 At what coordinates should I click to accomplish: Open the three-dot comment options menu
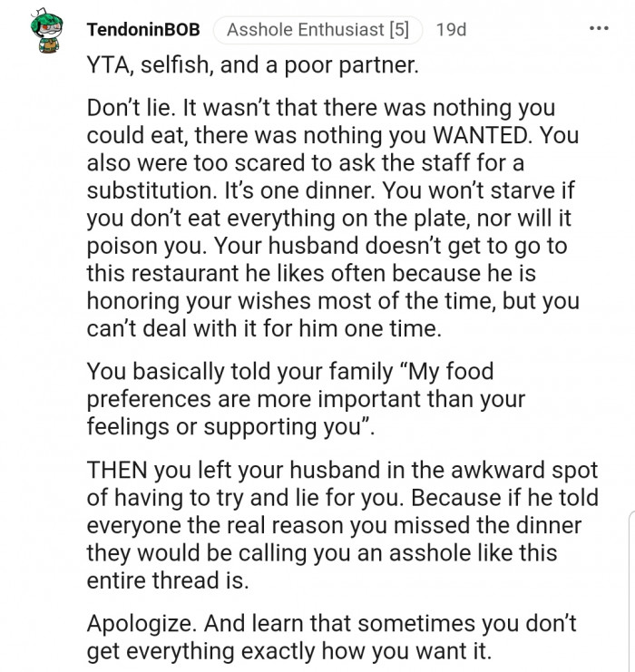click(600, 28)
